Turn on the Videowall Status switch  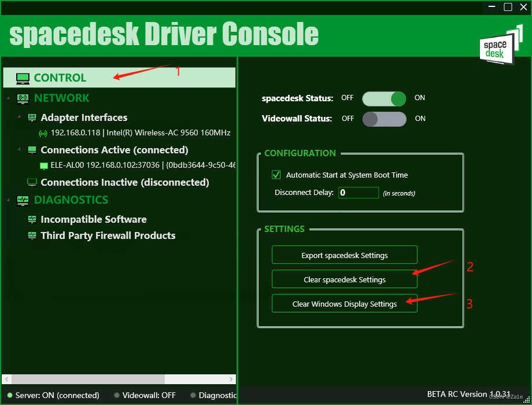tap(384, 119)
